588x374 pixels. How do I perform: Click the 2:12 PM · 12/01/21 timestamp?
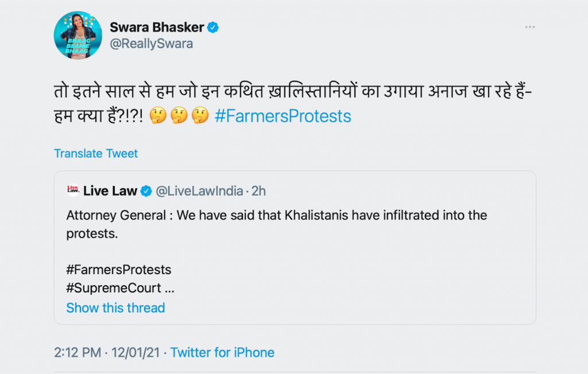point(109,352)
